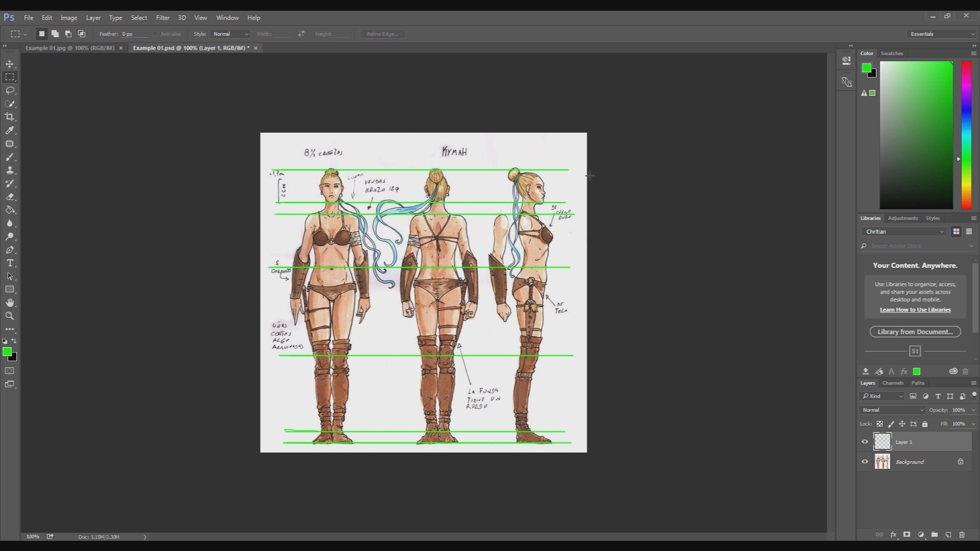This screenshot has width=980, height=551.
Task: Create a new layer
Action: 948,535
